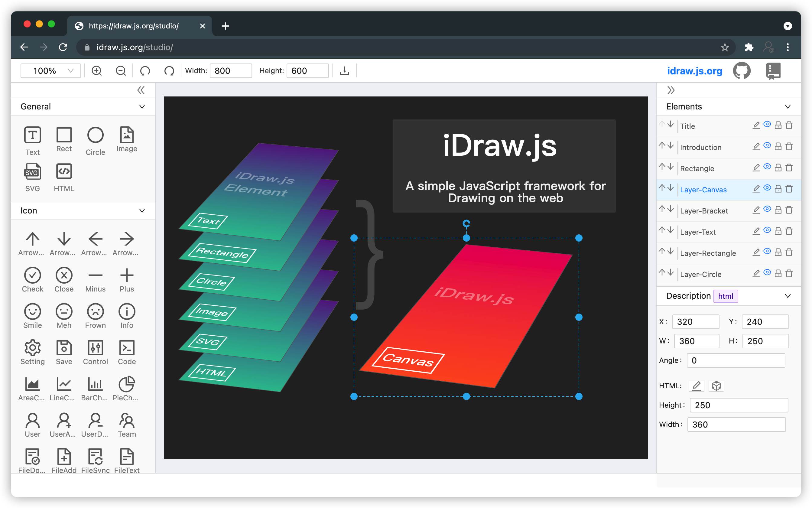Open a new browser tab
Image resolution: width=812 pixels, height=508 pixels.
tap(226, 26)
